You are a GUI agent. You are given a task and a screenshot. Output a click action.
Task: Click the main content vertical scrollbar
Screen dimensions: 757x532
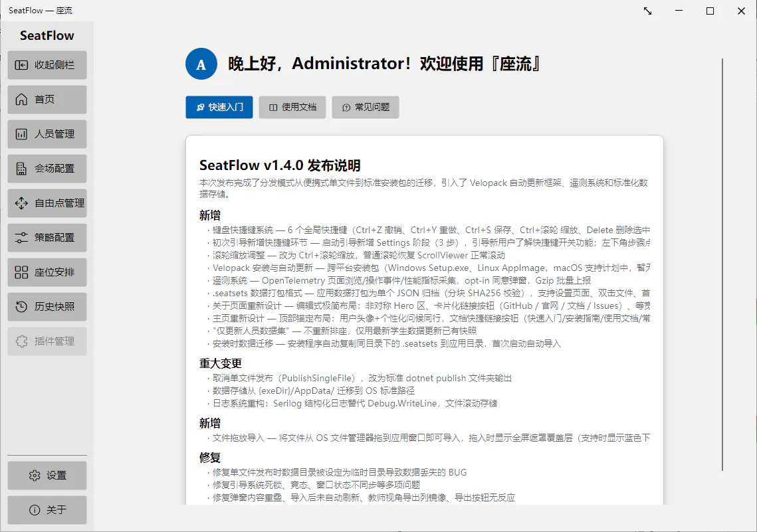click(722, 264)
